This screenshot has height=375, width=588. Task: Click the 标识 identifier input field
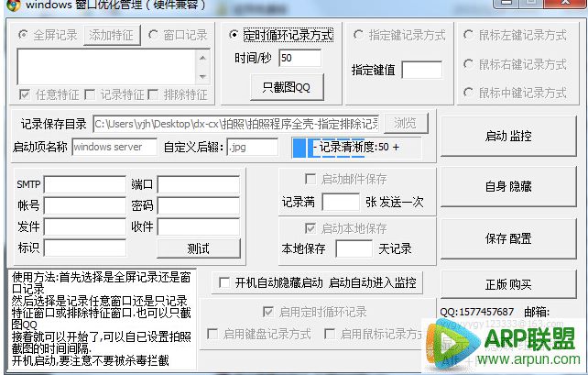point(85,248)
